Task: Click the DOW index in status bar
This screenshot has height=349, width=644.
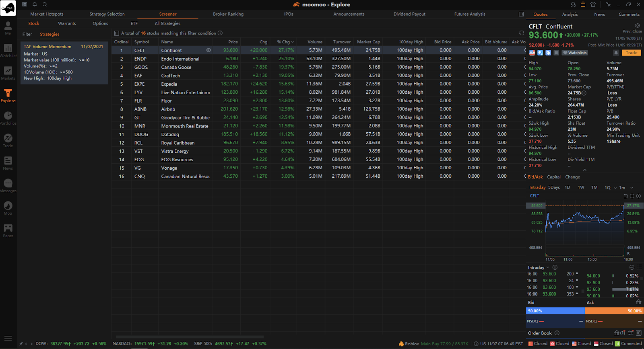Action: click(71, 344)
